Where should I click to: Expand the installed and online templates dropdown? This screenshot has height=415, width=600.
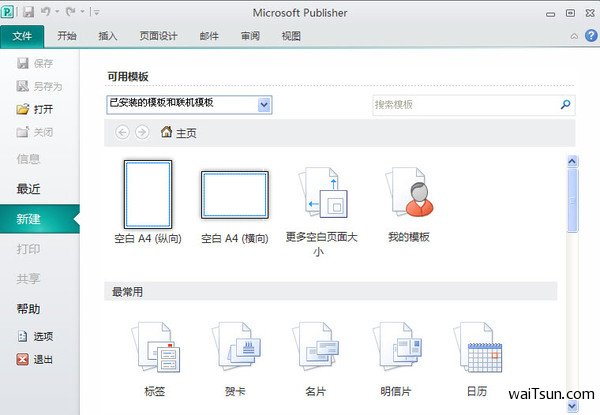click(x=264, y=104)
